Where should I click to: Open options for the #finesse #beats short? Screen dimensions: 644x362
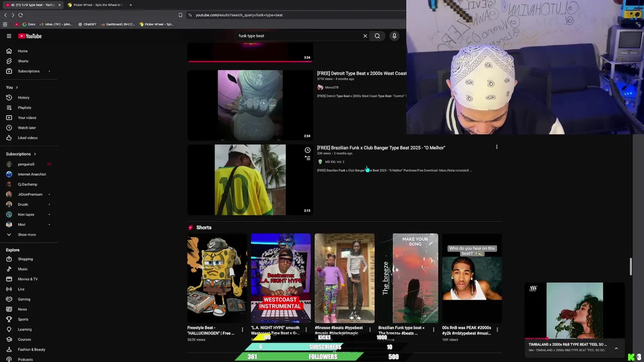click(370, 330)
